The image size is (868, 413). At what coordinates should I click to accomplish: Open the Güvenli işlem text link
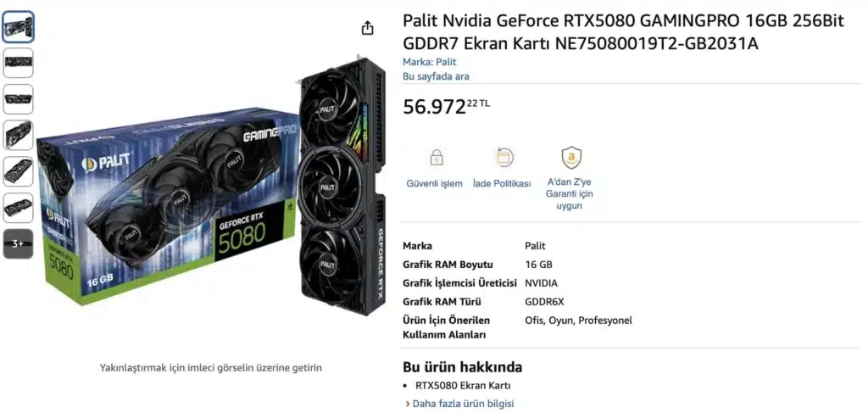pos(435,183)
